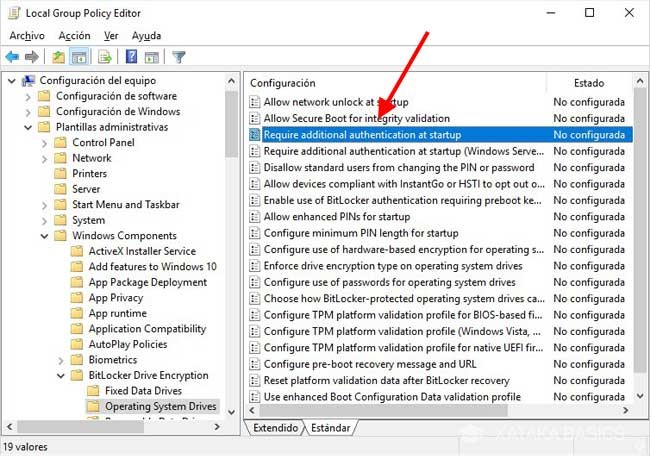
Task: Open Help via the question mark icon
Action: [131, 57]
